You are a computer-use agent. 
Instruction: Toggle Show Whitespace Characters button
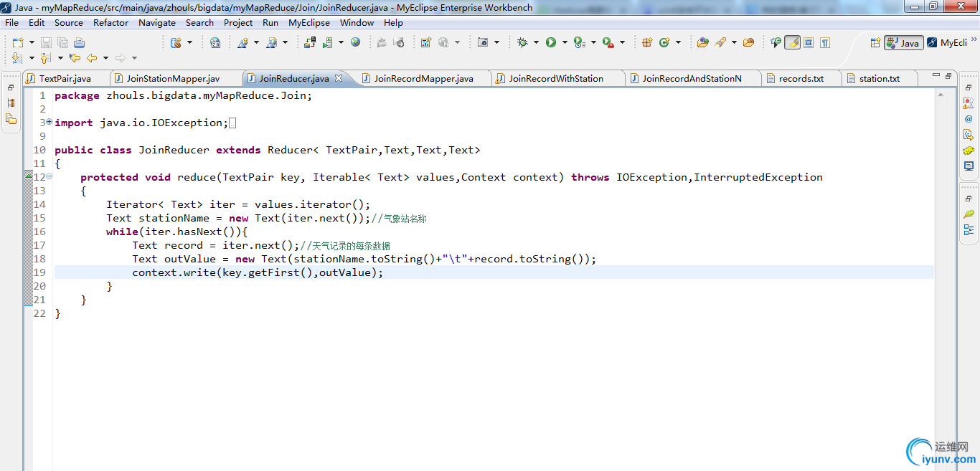pyautogui.click(x=825, y=42)
